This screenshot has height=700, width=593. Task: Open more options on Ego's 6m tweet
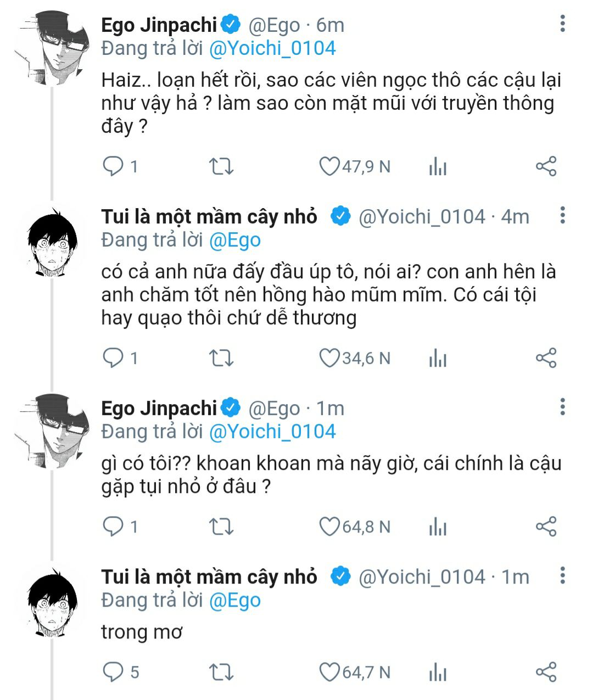tap(562, 24)
